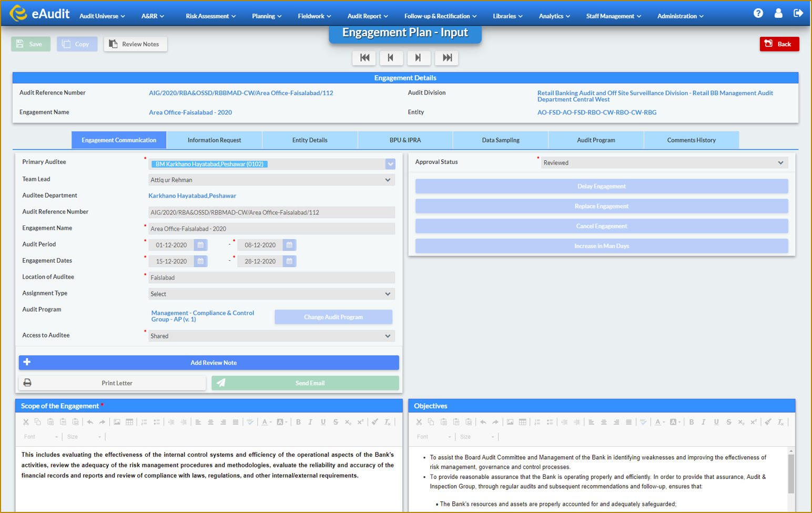Run spell check in the Objectives toolbar

click(x=644, y=422)
